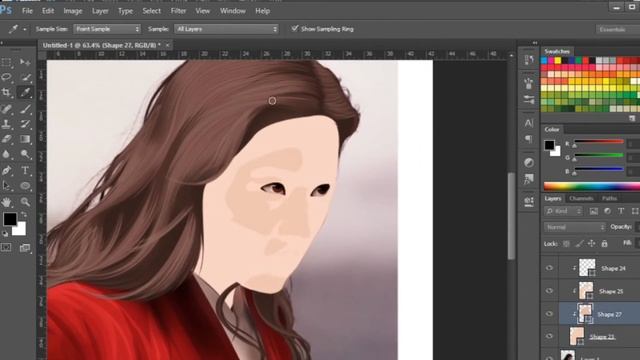Open the Essentials workspace dropdown

(618, 29)
